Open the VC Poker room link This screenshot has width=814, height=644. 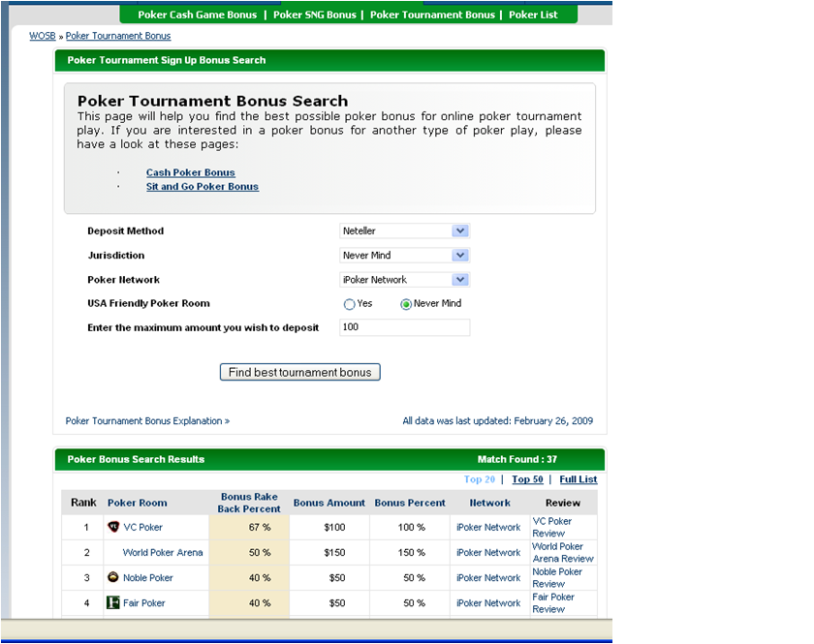click(142, 527)
